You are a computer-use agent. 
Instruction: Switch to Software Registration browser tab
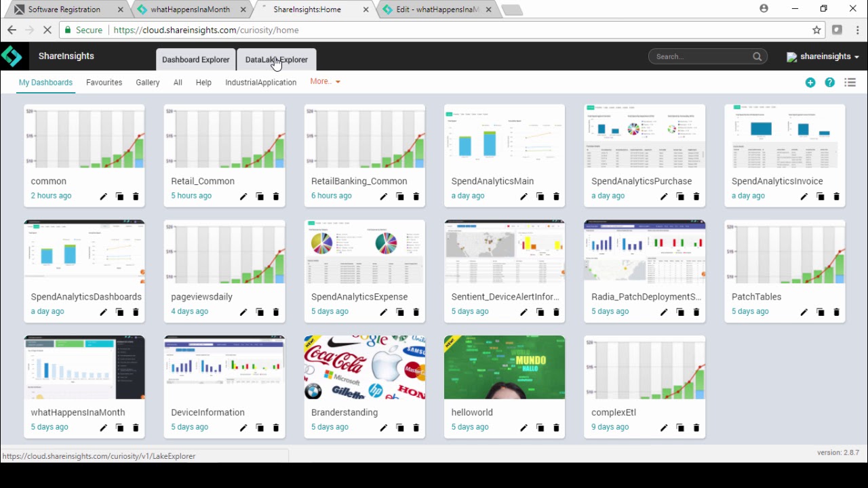64,9
